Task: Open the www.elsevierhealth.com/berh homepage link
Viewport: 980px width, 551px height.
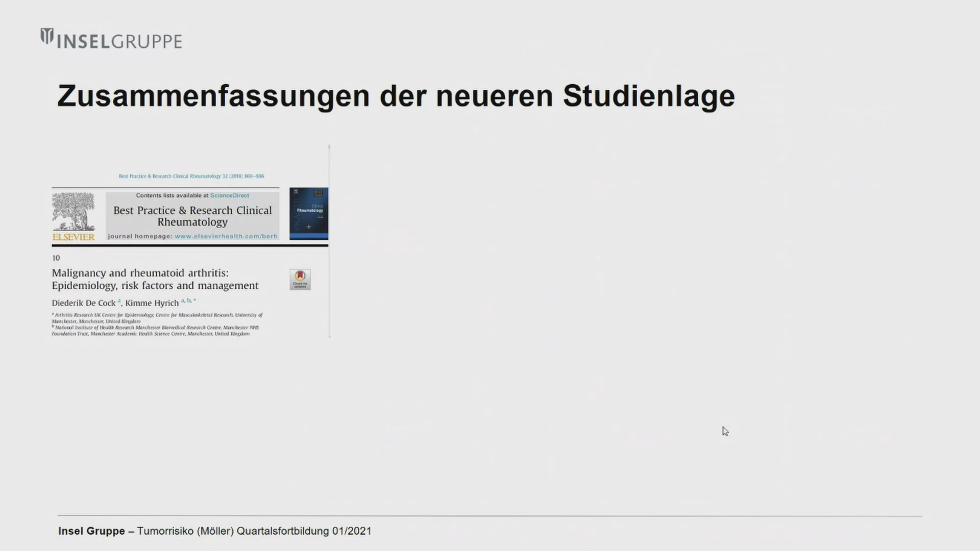Action: click(x=226, y=236)
